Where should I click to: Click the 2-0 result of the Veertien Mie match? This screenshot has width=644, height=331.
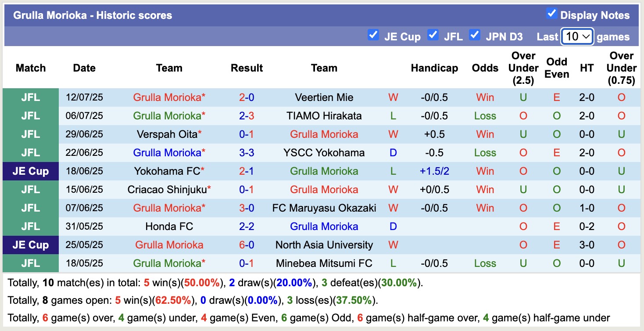(x=247, y=97)
